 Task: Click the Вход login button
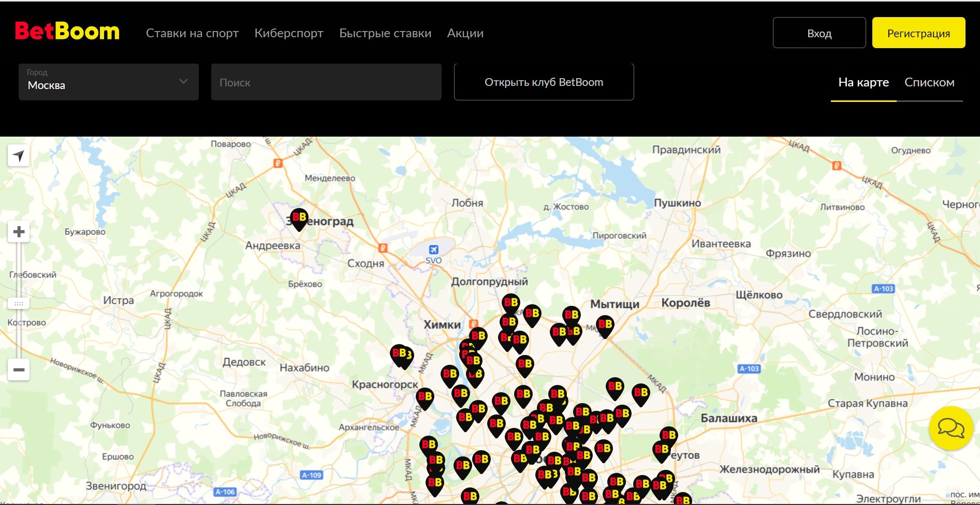point(819,33)
